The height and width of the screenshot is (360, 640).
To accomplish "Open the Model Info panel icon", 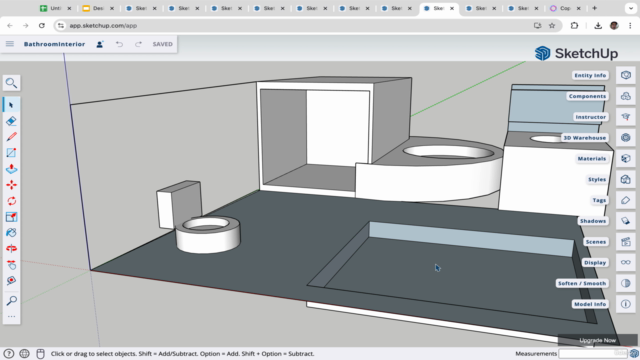I will 626,304.
